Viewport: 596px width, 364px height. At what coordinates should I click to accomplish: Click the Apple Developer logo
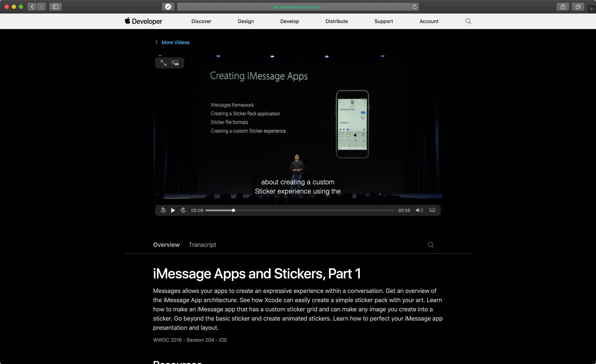[143, 21]
